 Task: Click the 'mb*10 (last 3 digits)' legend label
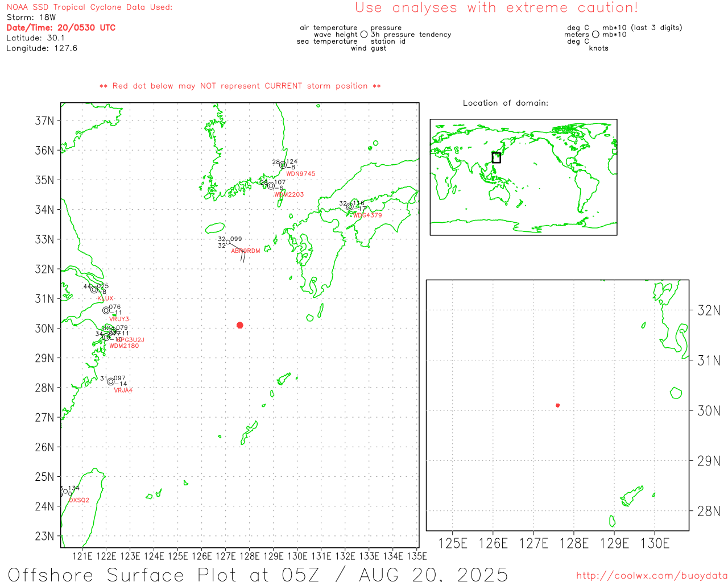tap(642, 28)
